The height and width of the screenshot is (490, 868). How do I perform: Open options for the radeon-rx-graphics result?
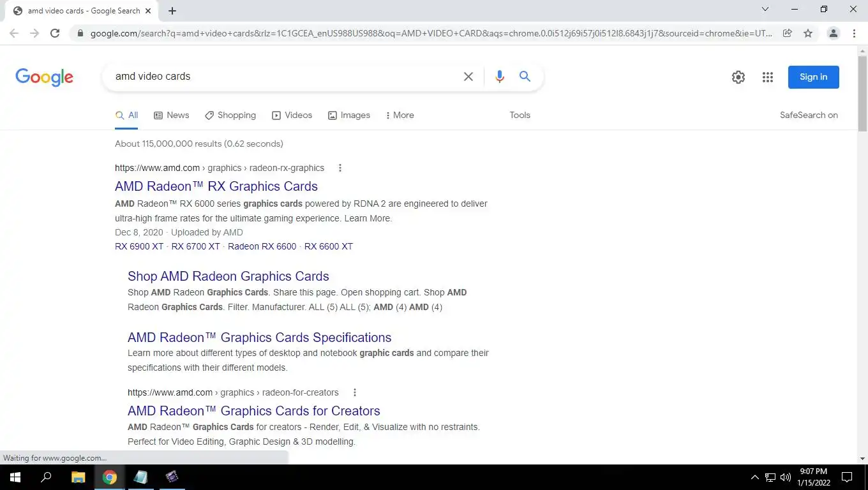coord(340,168)
